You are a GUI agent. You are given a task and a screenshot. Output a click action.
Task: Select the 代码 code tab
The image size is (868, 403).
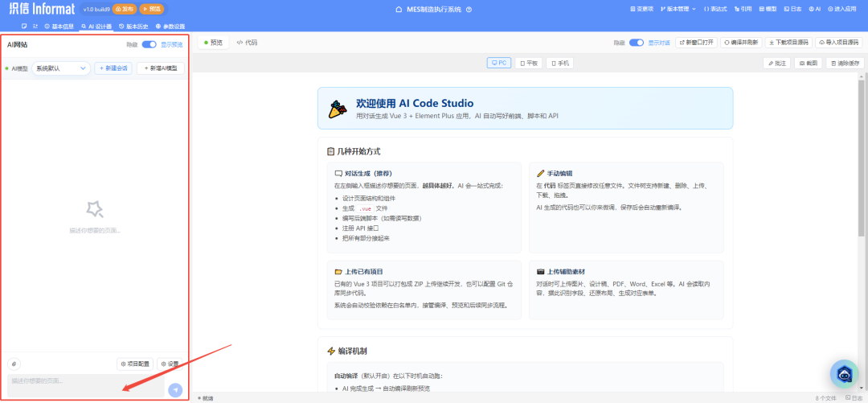(247, 43)
